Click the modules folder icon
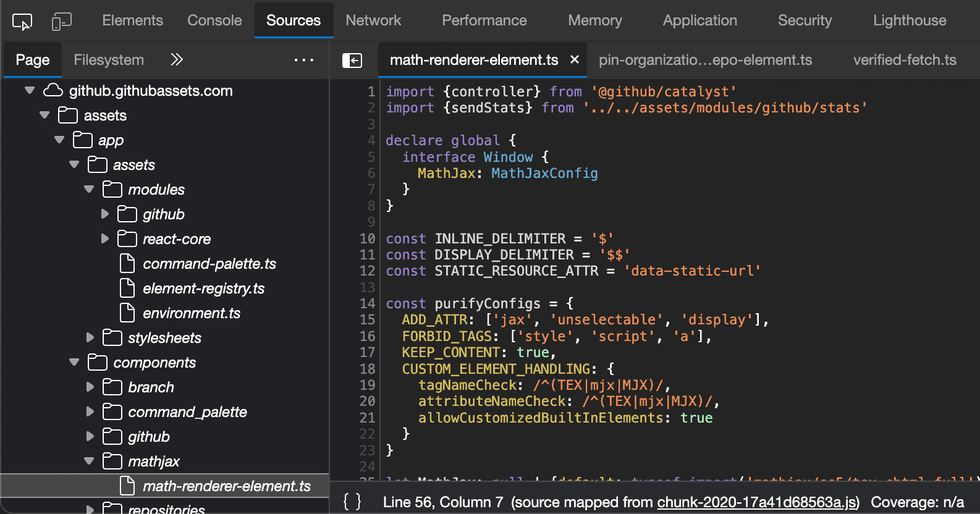Screen dimensions: 980x514 (112, 189)
